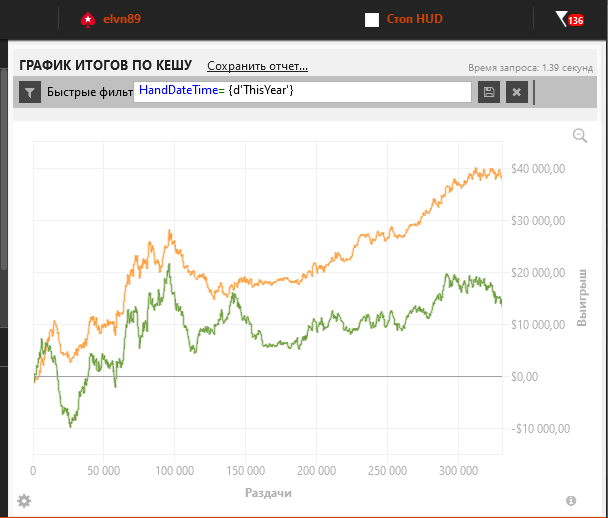Viewport: 608px width, 518px height.
Task: Click the Стоп HUD label
Action: 415,19
